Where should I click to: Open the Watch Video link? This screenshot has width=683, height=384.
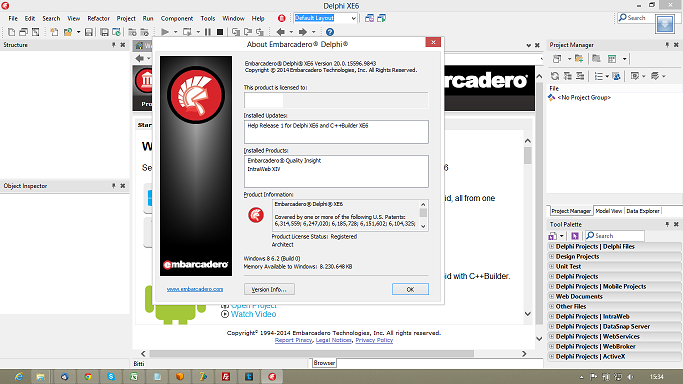(254, 314)
